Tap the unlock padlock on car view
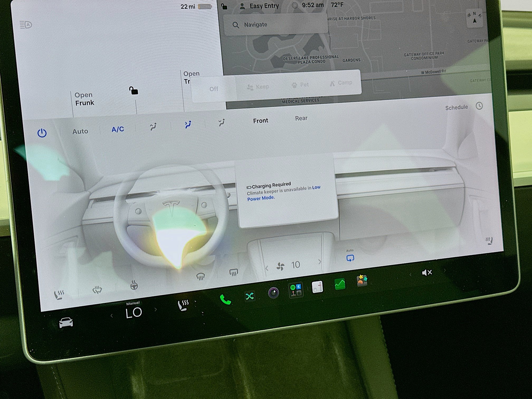Viewport: 532px width, 399px height. click(x=134, y=91)
